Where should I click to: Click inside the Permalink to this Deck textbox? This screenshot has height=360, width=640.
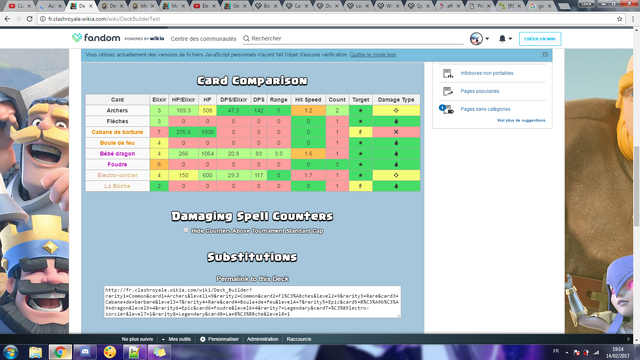coord(252,302)
